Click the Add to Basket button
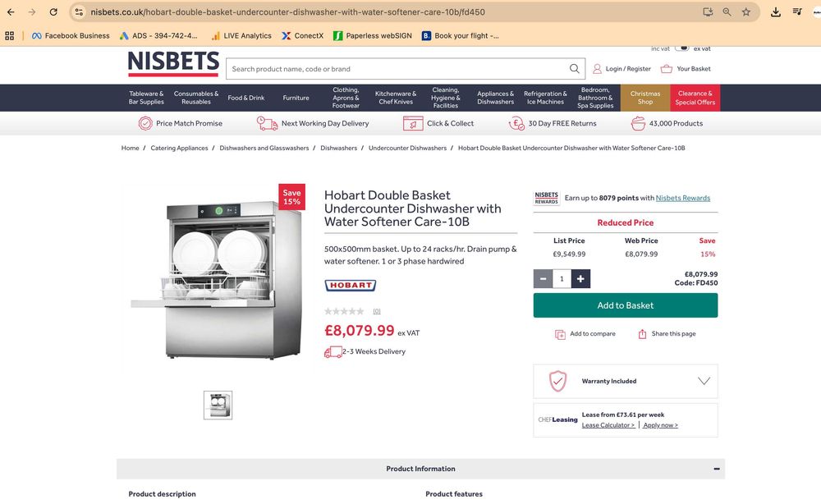The width and height of the screenshot is (821, 504). tap(625, 305)
